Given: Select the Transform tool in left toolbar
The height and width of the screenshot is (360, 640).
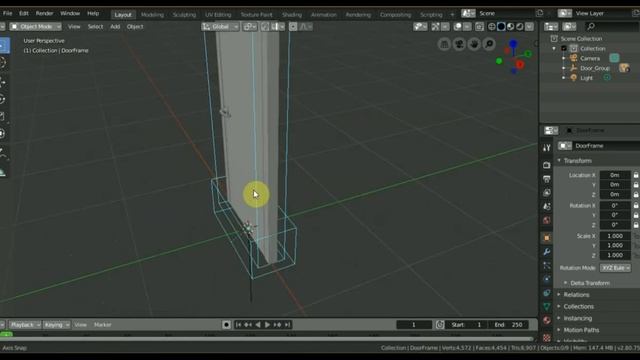Looking at the screenshot, I should tap(2, 133).
